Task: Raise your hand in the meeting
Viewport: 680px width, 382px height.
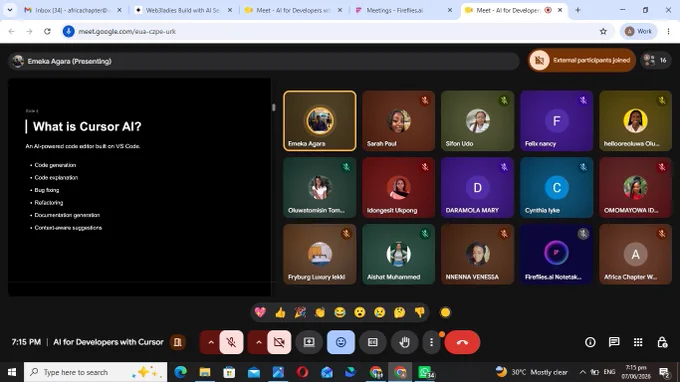Action: [404, 342]
